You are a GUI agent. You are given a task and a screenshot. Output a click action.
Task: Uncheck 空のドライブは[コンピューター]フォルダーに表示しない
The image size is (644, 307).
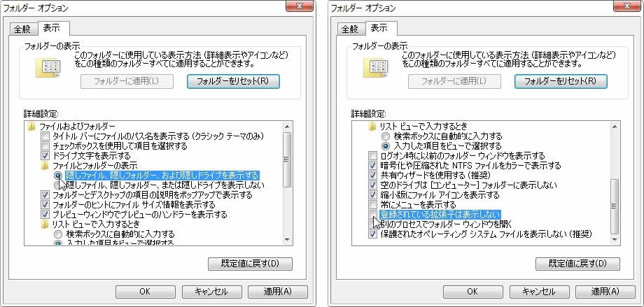point(373,185)
